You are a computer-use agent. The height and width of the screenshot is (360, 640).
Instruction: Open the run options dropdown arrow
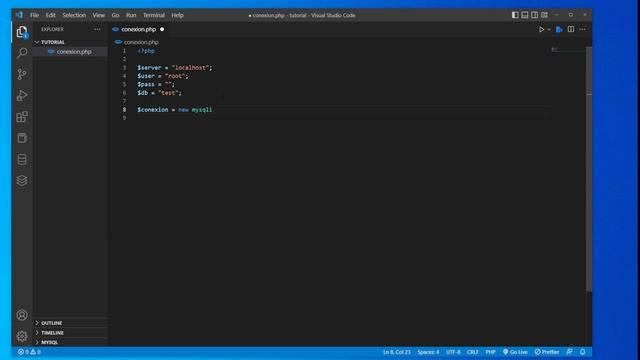(x=549, y=29)
